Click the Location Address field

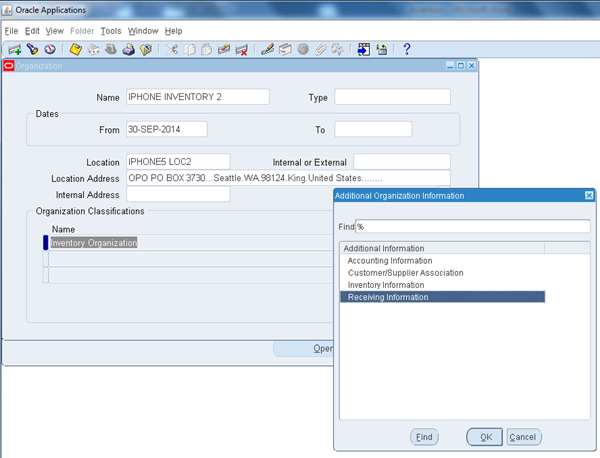tap(288, 178)
